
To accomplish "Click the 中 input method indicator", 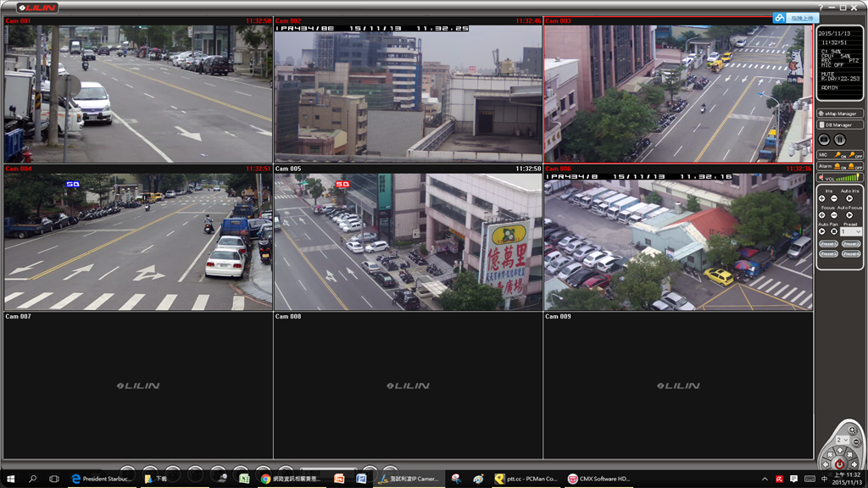I will pyautogui.click(x=824, y=479).
